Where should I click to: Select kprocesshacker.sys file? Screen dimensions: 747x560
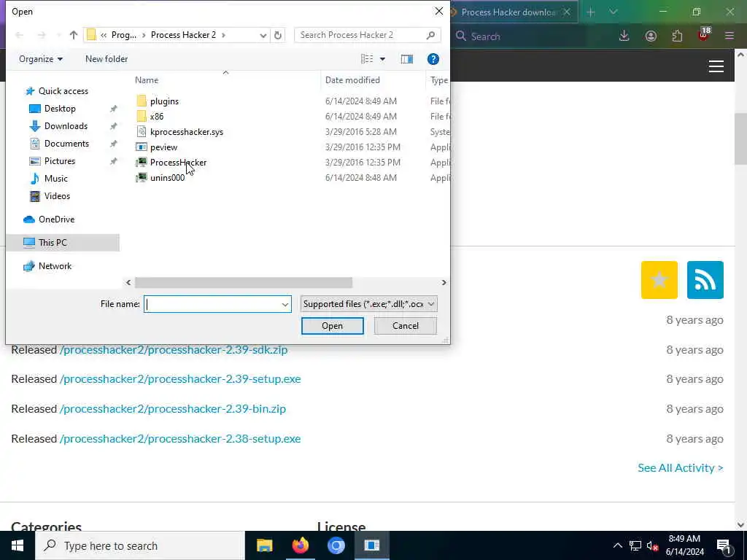tap(186, 131)
